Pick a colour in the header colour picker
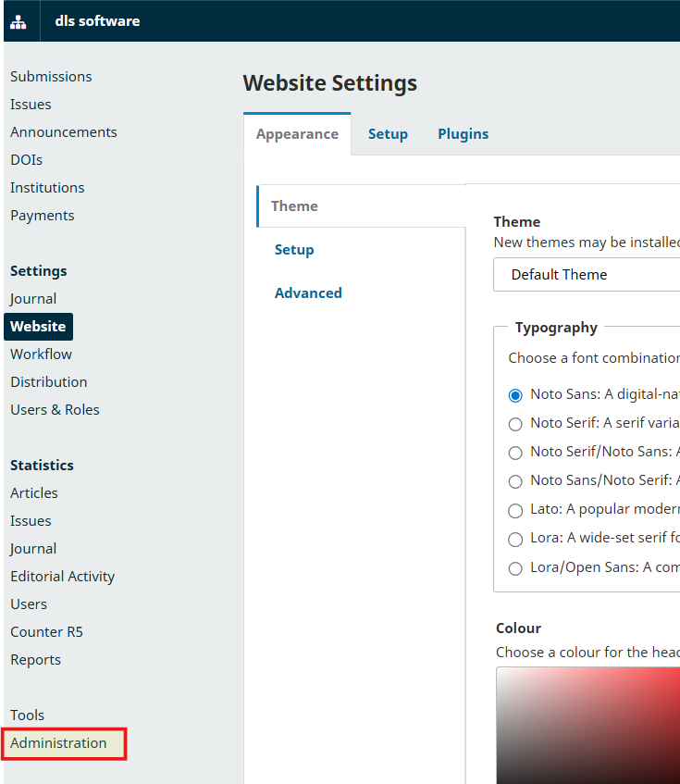680x784 pixels. coord(588,726)
